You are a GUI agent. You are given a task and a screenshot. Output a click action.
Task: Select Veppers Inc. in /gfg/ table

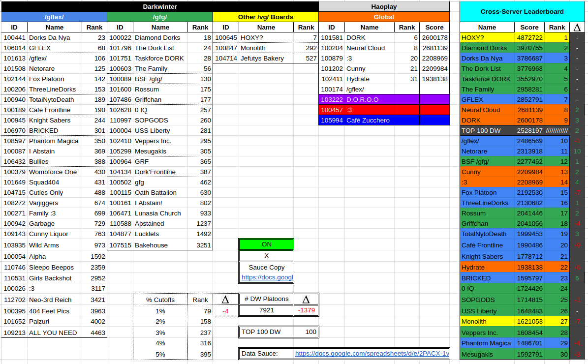coord(160,141)
